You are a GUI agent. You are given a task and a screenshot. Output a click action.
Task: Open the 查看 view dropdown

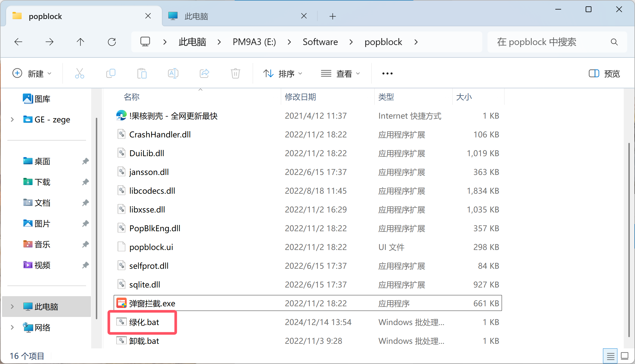pos(341,74)
